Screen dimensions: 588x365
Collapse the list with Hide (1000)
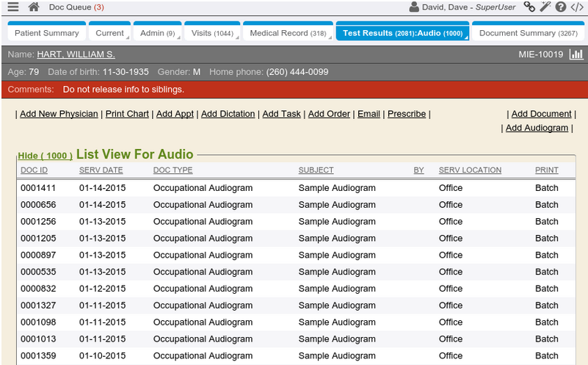tap(45, 156)
